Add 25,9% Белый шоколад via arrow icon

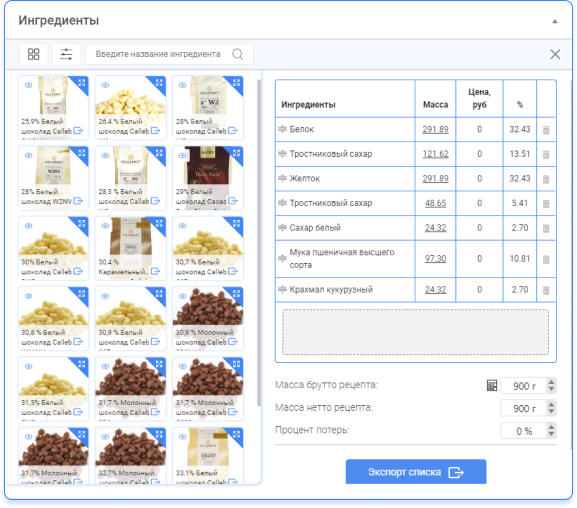click(78, 131)
